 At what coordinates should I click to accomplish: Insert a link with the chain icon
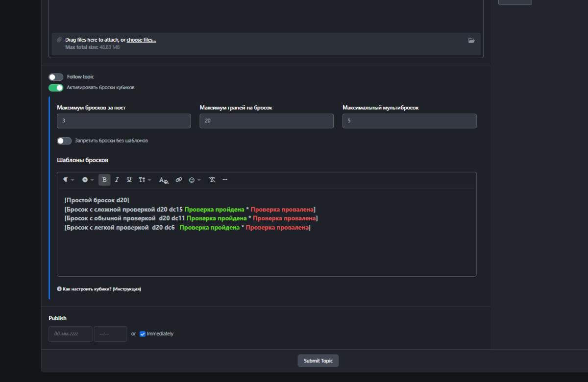click(x=179, y=180)
